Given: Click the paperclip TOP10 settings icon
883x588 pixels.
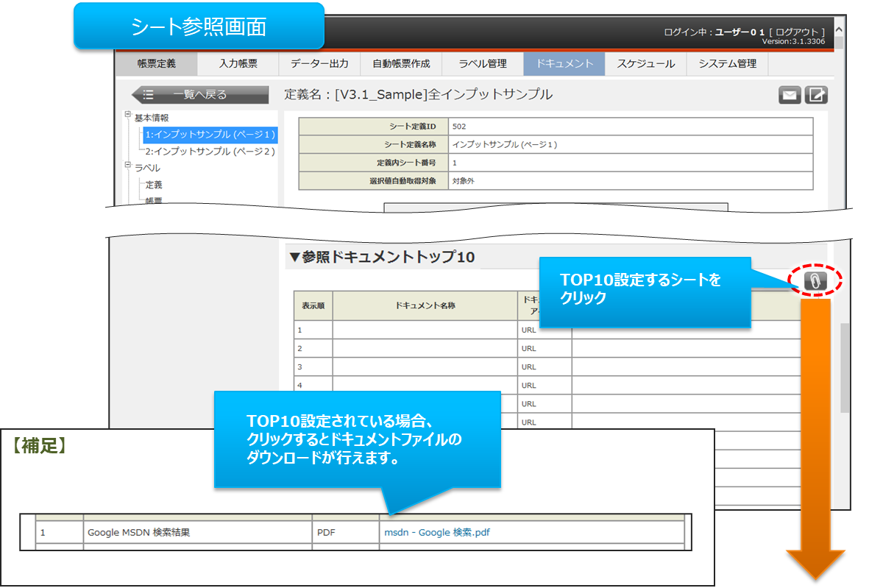Looking at the screenshot, I should click(815, 280).
